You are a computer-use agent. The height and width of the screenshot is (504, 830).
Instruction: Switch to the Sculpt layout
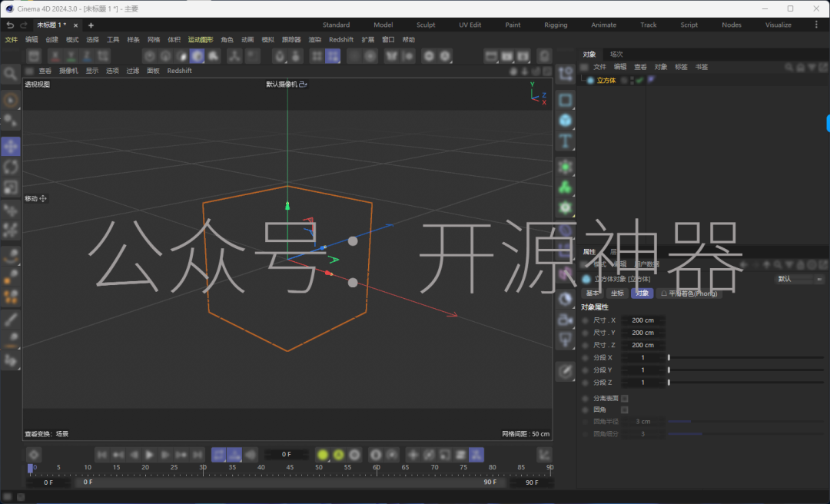point(426,25)
